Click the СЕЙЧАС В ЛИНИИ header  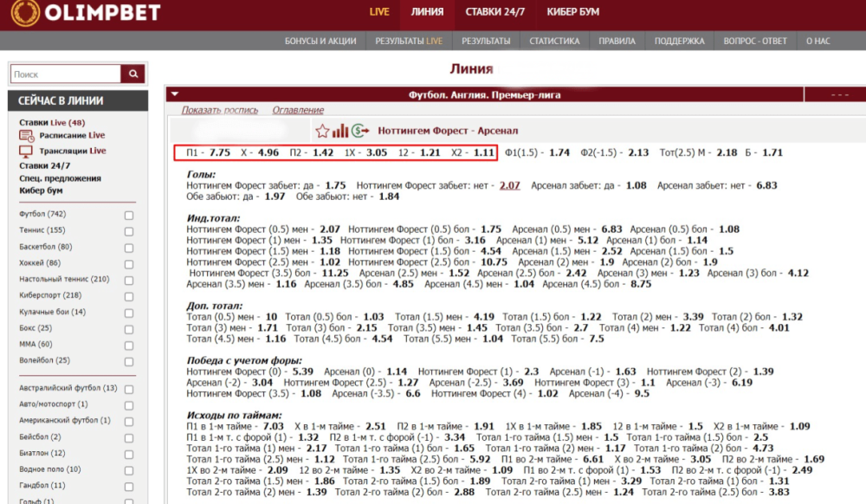78,100
